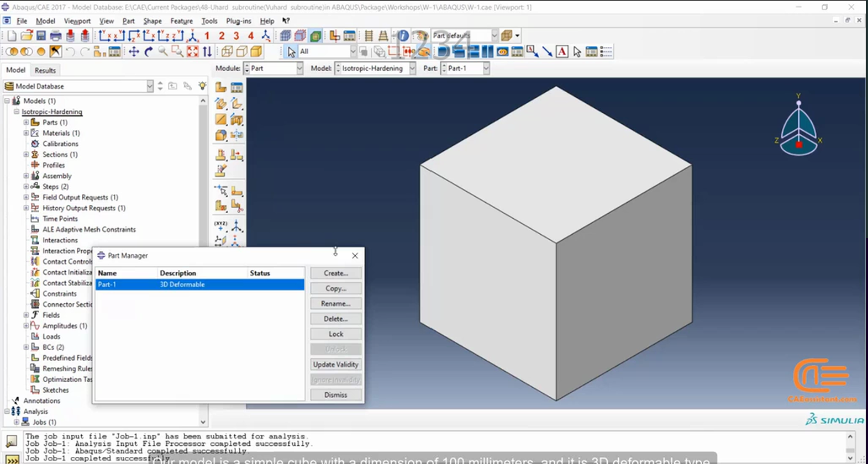Select Calibrations in model tree

click(60, 144)
